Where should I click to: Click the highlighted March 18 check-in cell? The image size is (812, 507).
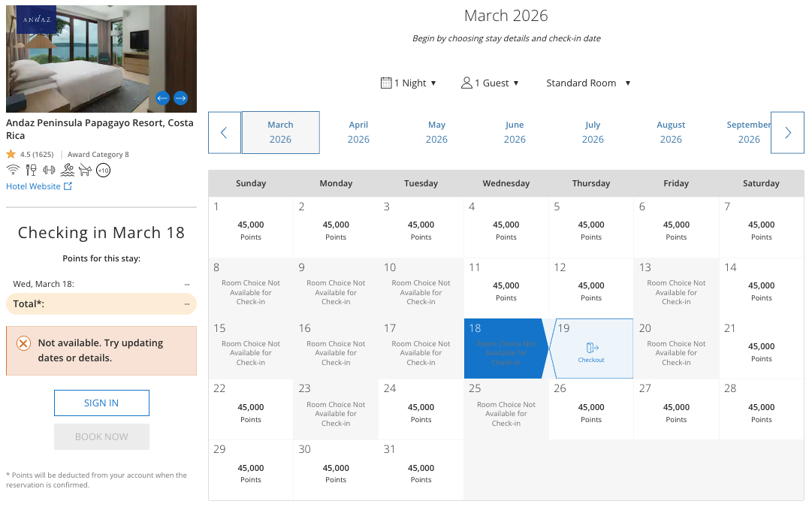[505, 349]
